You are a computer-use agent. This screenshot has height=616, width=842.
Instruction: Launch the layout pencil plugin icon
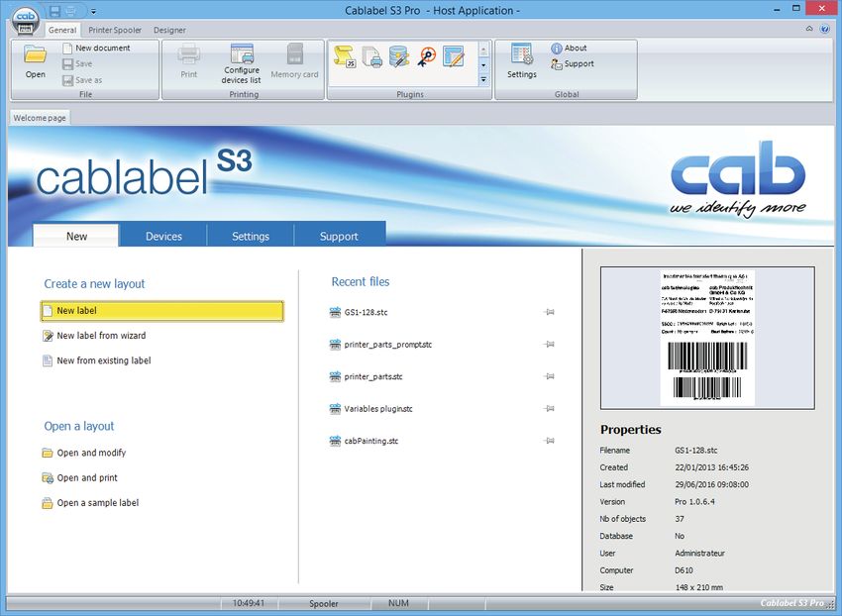point(454,56)
